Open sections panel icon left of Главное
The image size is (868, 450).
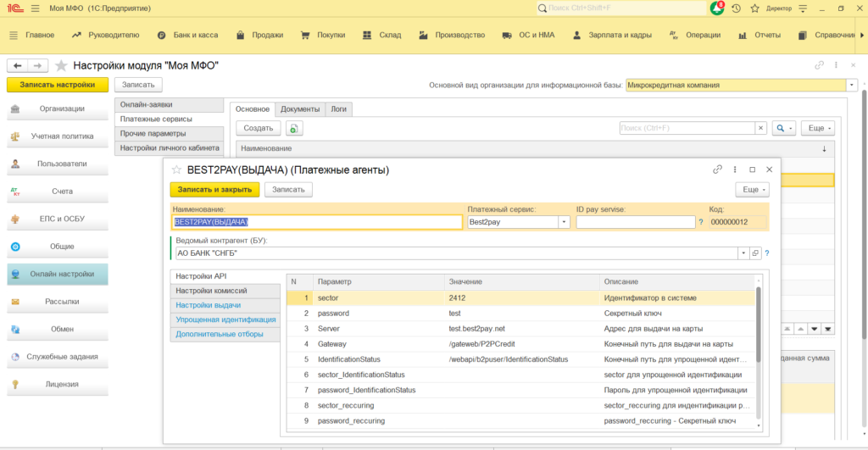(x=14, y=35)
